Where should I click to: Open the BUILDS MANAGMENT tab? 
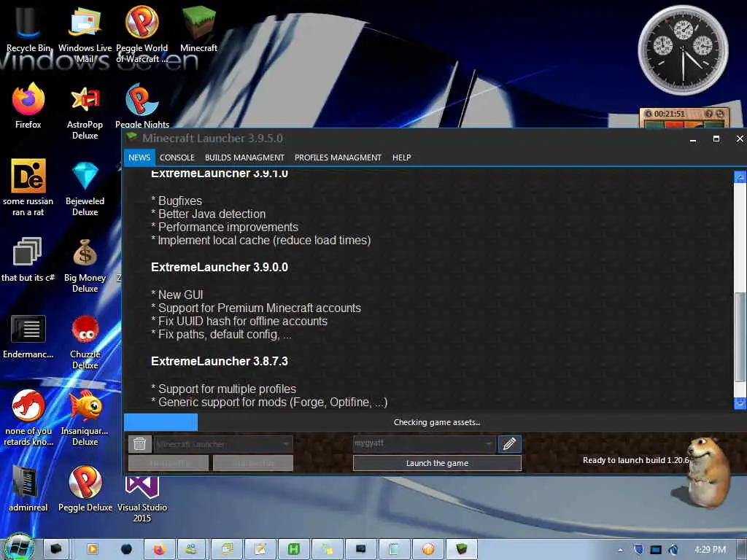coord(244,157)
